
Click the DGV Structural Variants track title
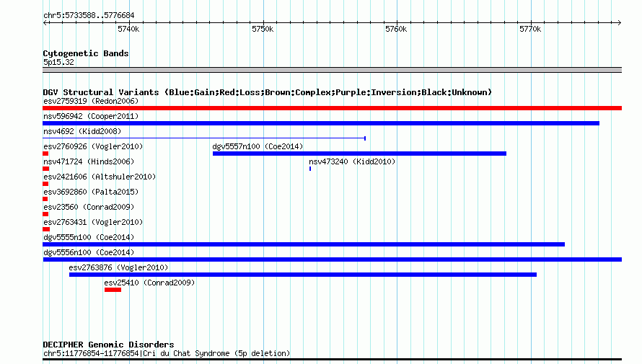coord(268,92)
